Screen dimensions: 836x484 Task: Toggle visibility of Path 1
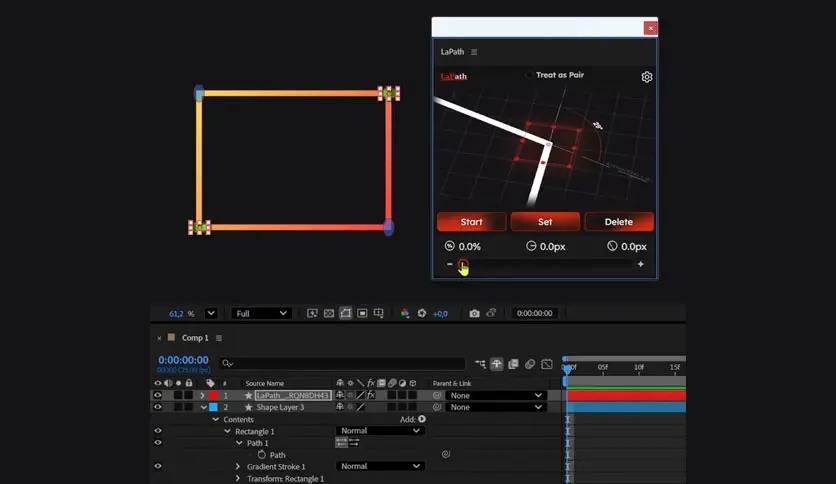[157, 442]
